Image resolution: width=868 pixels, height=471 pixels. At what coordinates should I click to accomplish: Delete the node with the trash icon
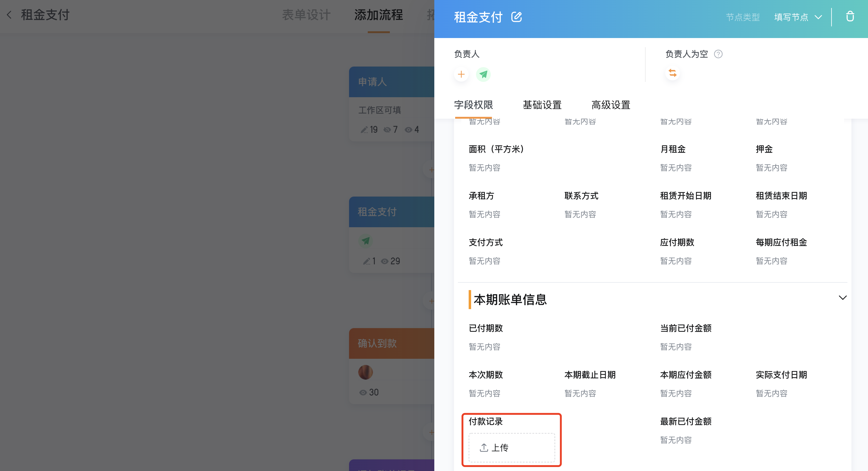point(850,16)
